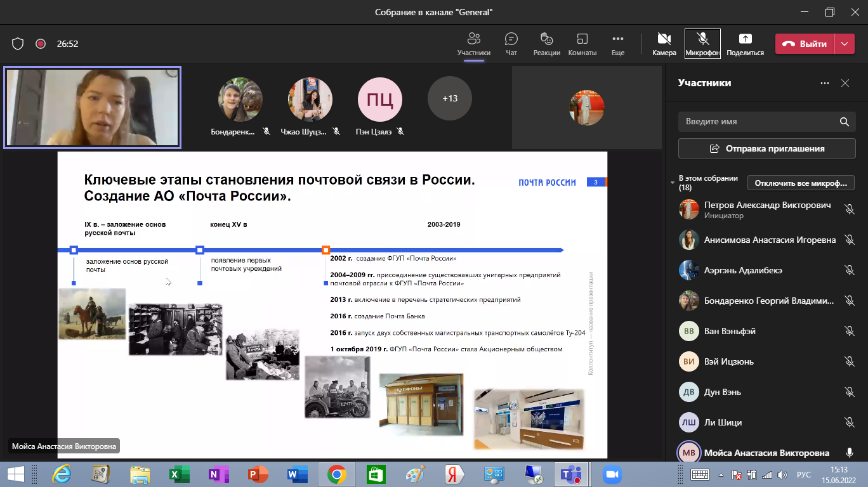This screenshot has width=868, height=487.
Task: Click the red recording indicator icon
Action: tap(41, 44)
